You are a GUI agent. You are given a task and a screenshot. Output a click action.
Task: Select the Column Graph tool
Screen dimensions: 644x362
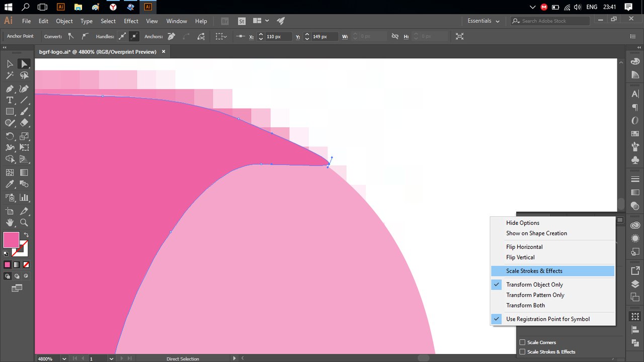pos(24,198)
